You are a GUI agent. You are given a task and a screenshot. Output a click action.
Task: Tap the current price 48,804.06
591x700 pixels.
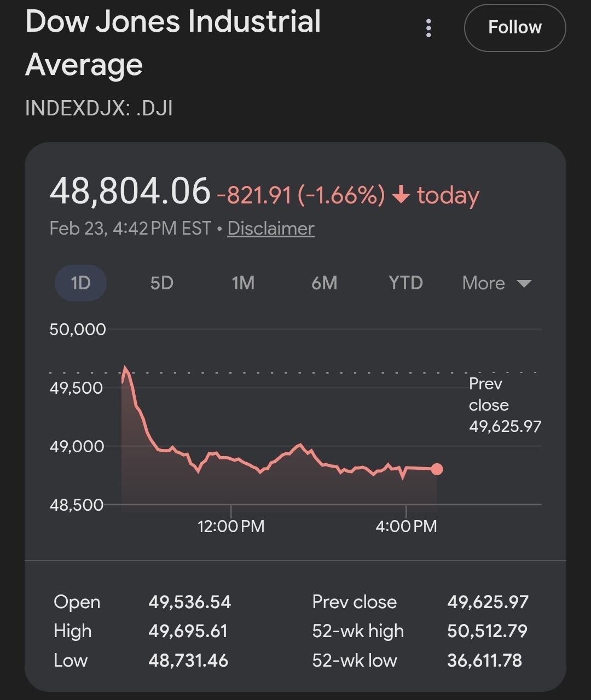pos(130,191)
